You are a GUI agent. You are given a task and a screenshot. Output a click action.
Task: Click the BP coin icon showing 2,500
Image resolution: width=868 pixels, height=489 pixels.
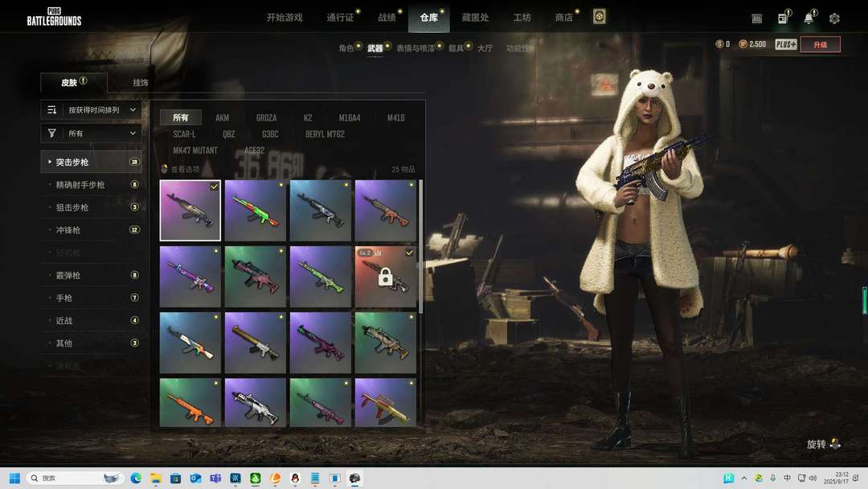pyautogui.click(x=743, y=43)
